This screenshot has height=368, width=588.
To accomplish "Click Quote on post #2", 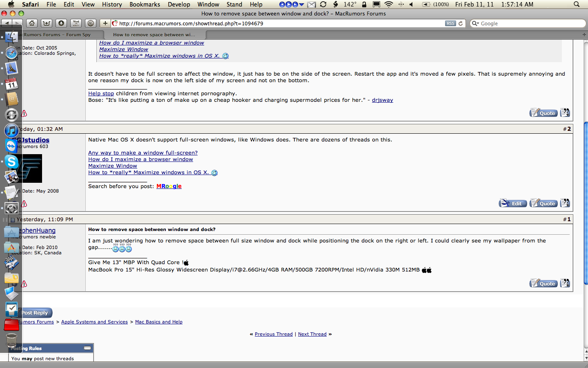I will pyautogui.click(x=543, y=203).
